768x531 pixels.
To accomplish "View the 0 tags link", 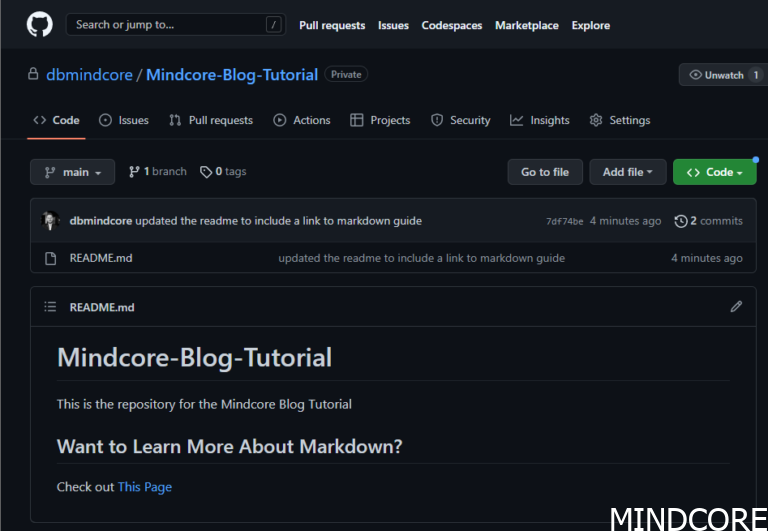I will coord(223,171).
